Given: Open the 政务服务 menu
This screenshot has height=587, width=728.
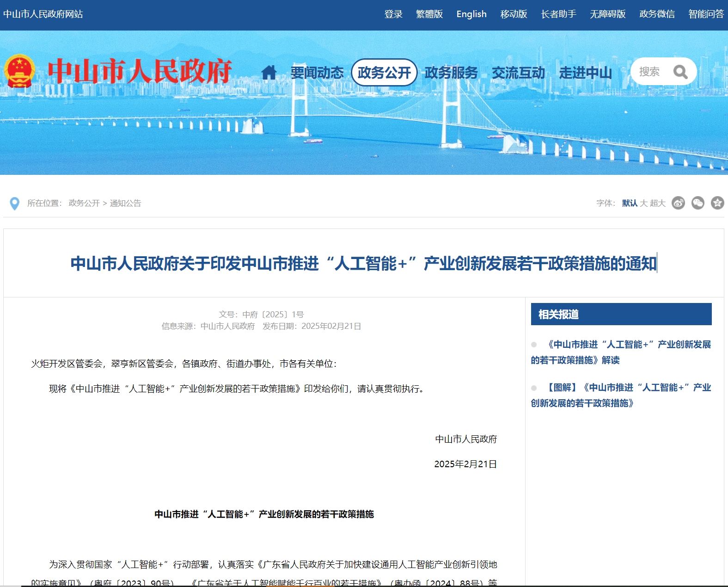Looking at the screenshot, I should (x=451, y=73).
